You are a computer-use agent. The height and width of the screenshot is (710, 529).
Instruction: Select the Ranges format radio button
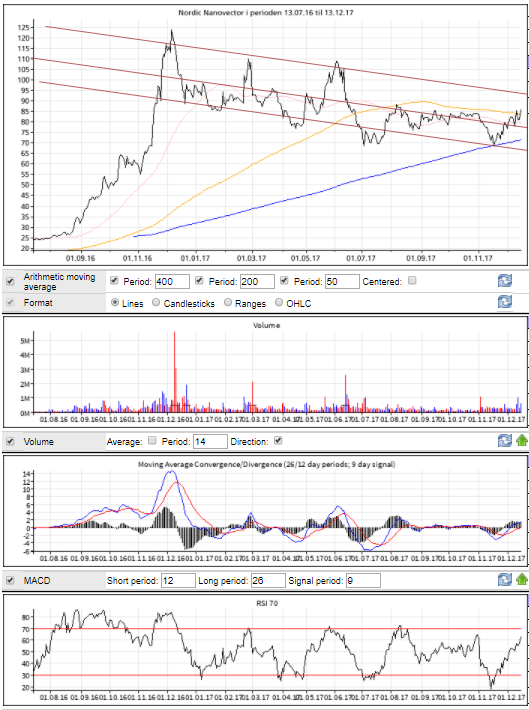click(228, 302)
